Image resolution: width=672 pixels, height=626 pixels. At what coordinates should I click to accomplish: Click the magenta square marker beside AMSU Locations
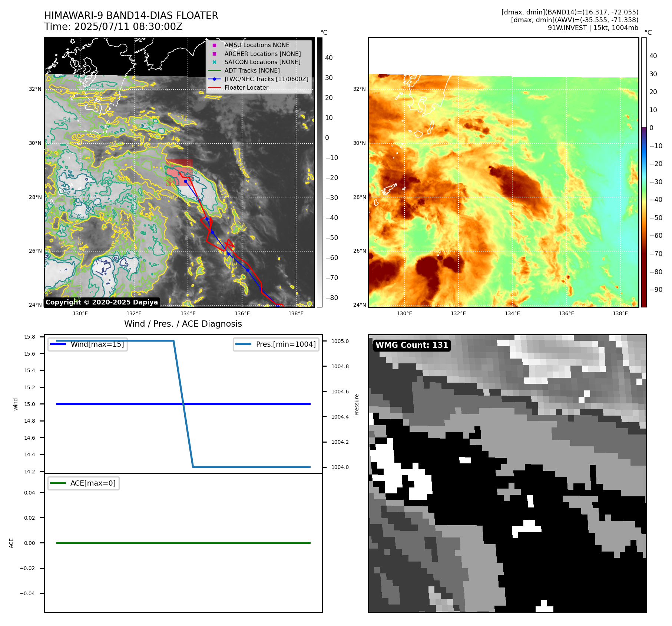(214, 45)
